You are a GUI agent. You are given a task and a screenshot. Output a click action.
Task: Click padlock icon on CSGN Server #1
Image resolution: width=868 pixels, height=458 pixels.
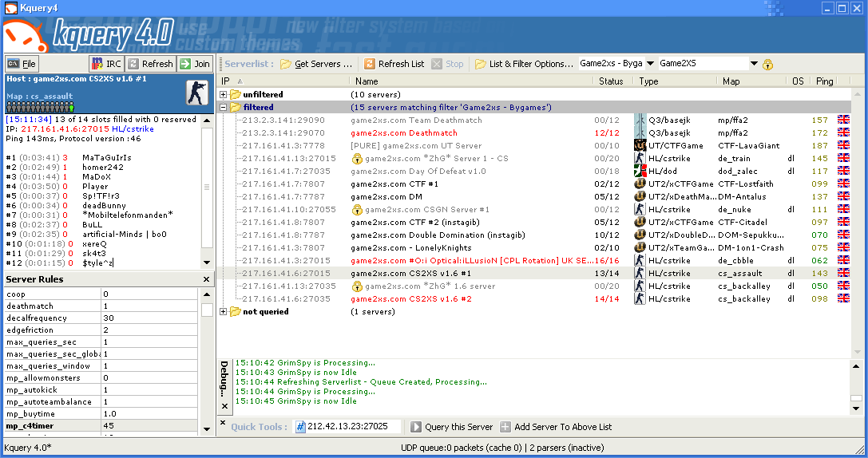point(357,210)
